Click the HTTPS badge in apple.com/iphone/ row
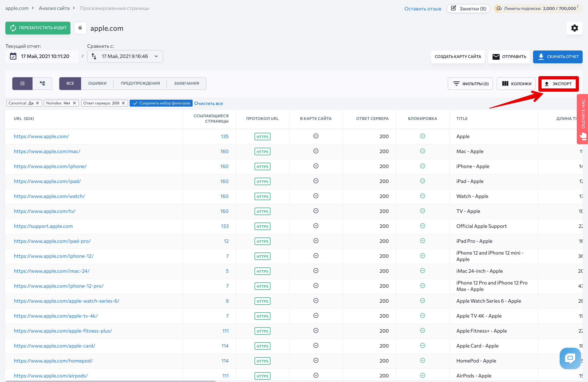Viewport: 588px width, 382px height. 263,166
